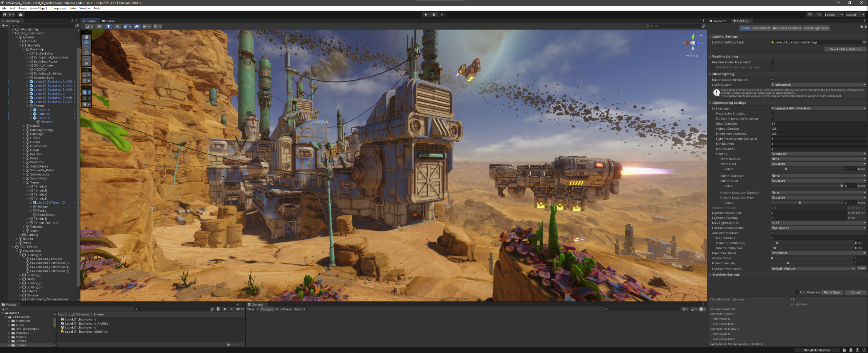Screen dimensions: 868x353
Task: Click the Pause button in the top toolbar
Action: point(434,15)
